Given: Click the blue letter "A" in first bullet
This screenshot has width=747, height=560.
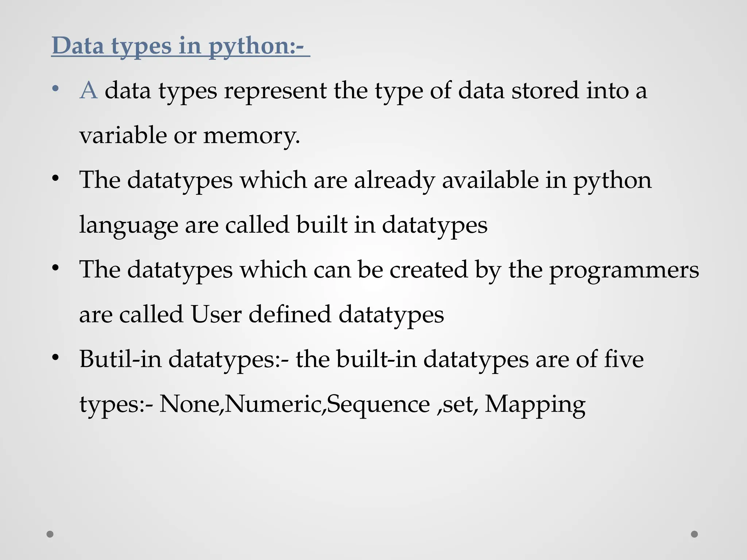Looking at the screenshot, I should pos(89,90).
